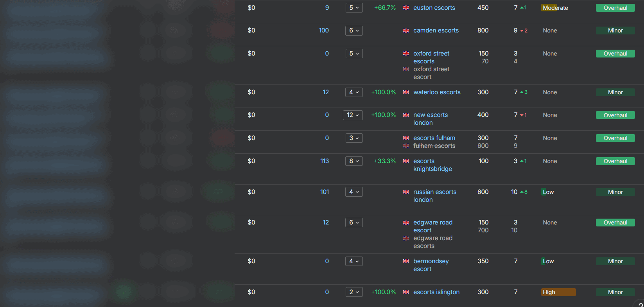
Task: Expand the dropdown showing 8 for escorts knightsbridge
Action: 354,161
